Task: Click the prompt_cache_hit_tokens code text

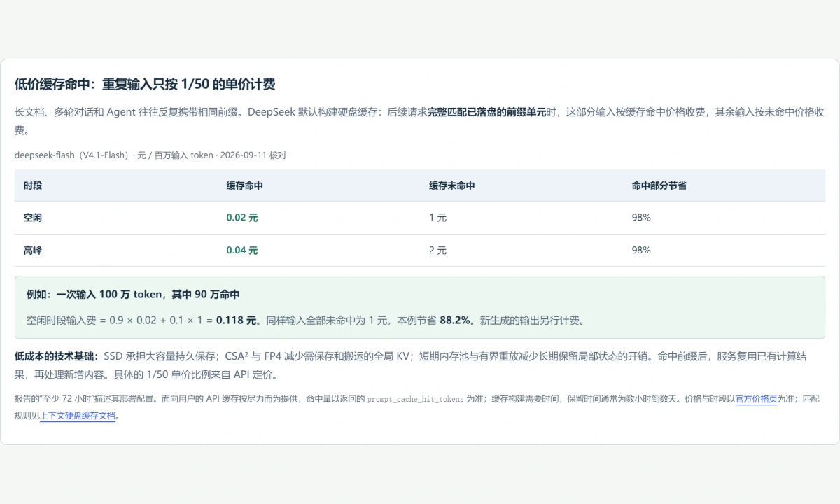Action: (415, 399)
